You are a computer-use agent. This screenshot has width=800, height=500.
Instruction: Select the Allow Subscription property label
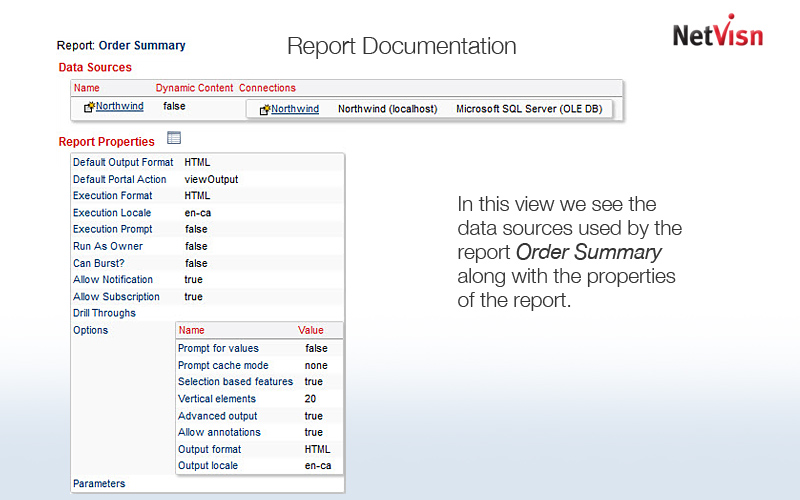pos(116,297)
